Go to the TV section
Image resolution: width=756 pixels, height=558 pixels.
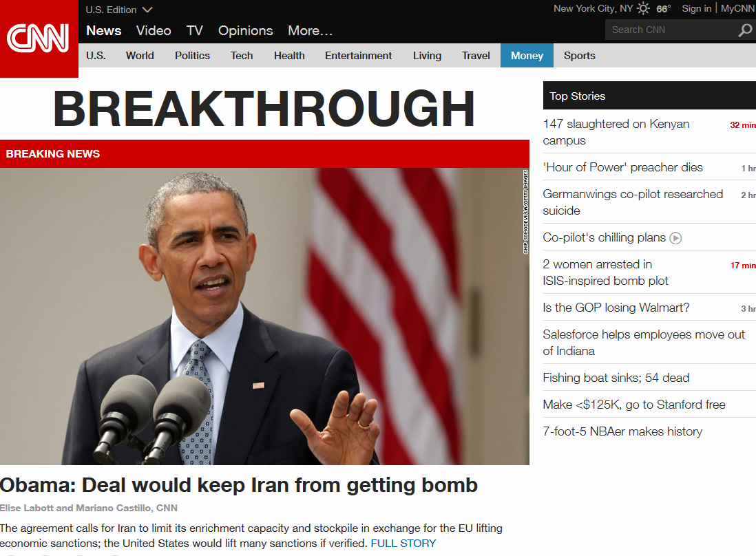coord(194,31)
